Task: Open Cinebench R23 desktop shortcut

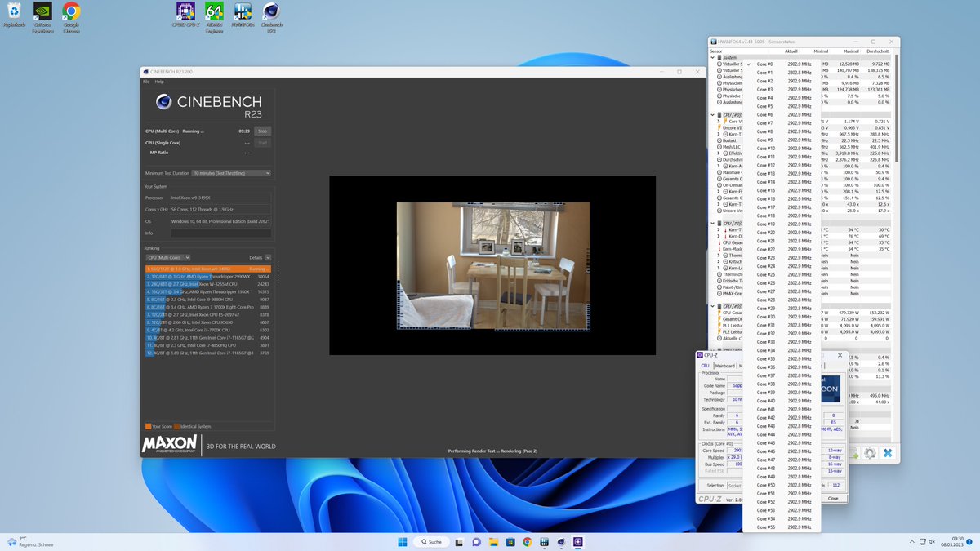Action: (x=271, y=17)
